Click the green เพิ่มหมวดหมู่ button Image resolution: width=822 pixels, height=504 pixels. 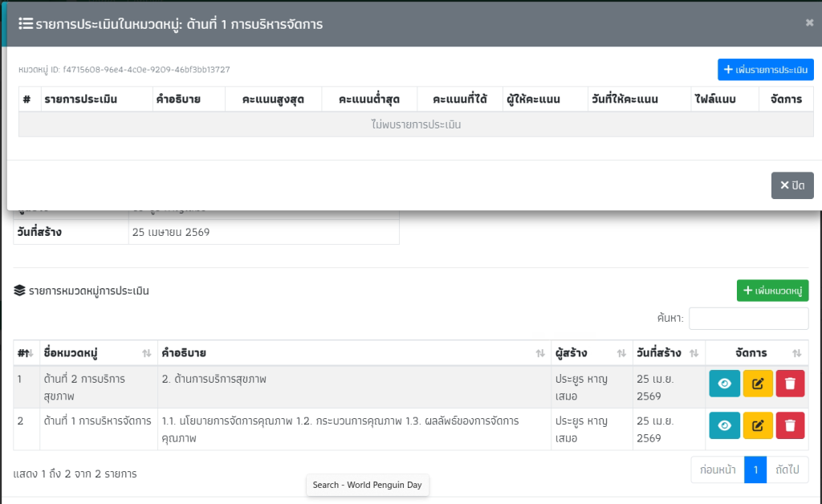pos(772,291)
